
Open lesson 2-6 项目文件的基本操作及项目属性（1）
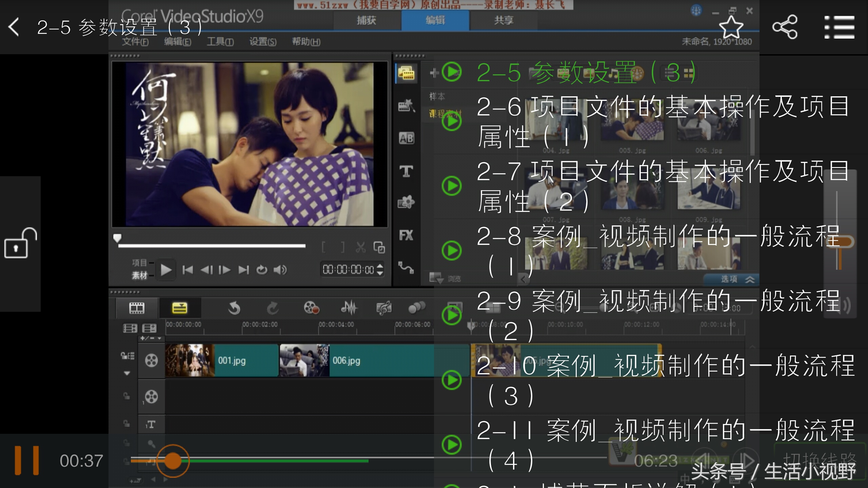[x=663, y=121]
